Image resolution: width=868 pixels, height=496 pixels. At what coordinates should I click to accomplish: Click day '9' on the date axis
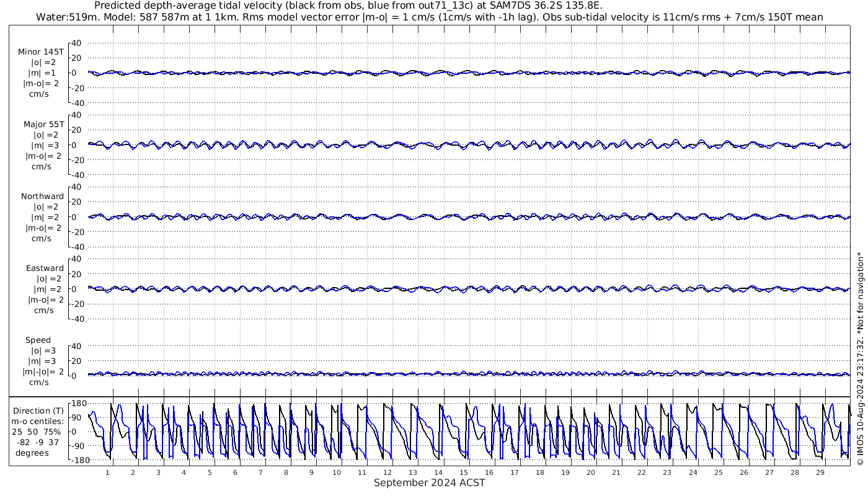311,472
